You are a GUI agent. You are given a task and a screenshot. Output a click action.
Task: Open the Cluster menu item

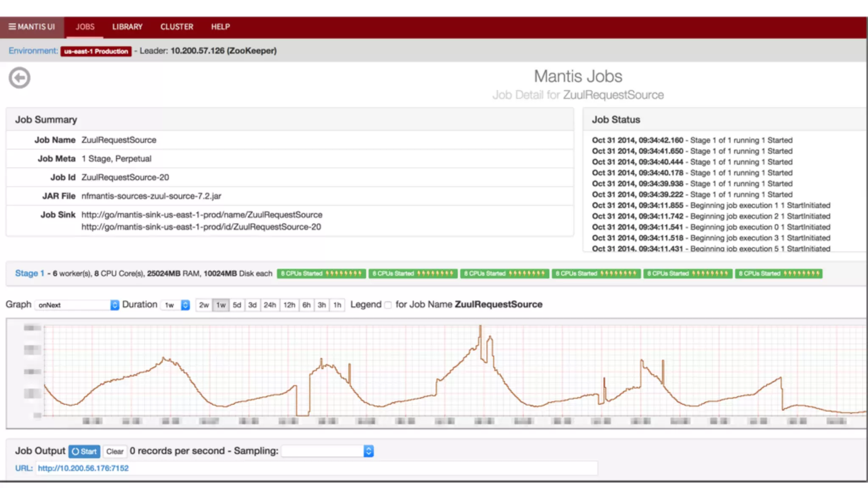click(177, 27)
